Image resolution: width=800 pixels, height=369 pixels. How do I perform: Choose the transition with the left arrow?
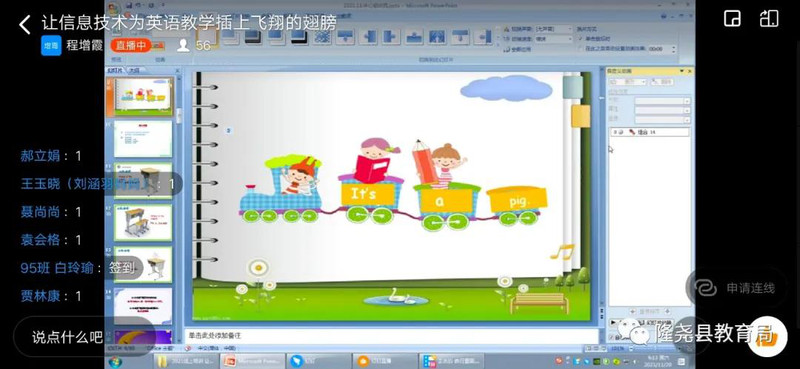[x=368, y=37]
